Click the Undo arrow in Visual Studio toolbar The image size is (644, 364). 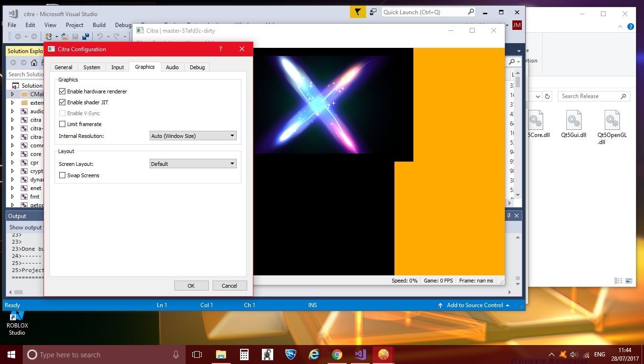point(100,36)
